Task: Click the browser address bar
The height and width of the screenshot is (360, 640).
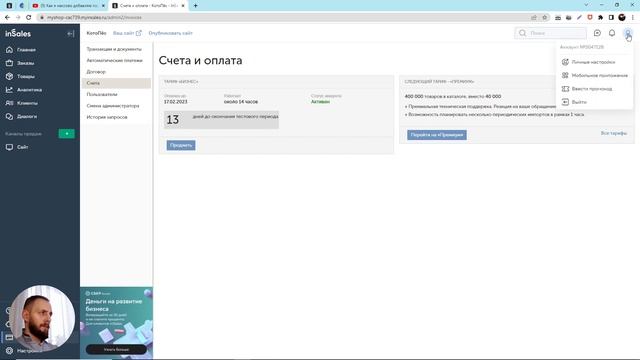Action: click(286, 18)
